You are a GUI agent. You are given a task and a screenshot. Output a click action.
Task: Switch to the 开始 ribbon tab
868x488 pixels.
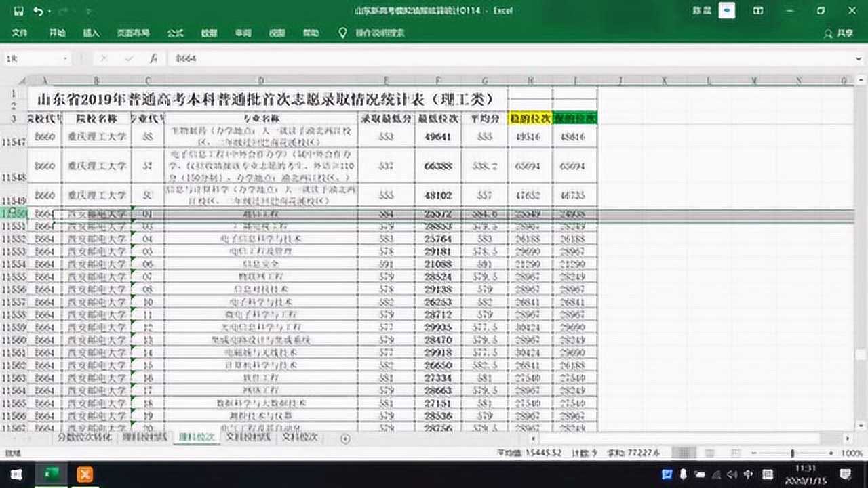tap(57, 33)
